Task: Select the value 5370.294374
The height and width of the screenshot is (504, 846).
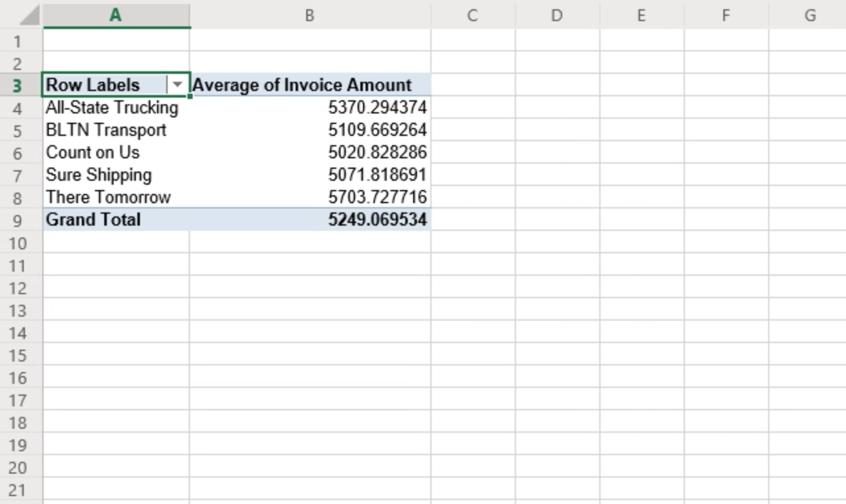Action: pos(377,108)
